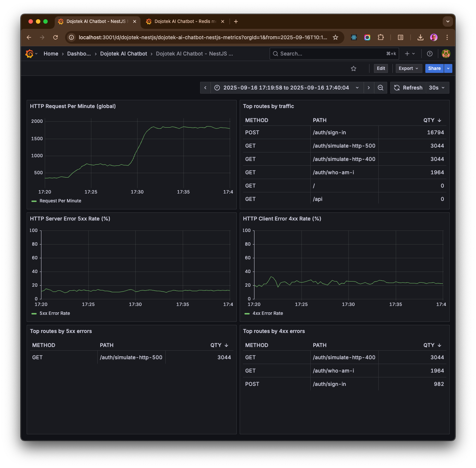Switch to the Redis metrics browser tab
Viewport: 476px width, 468px height.
185,21
